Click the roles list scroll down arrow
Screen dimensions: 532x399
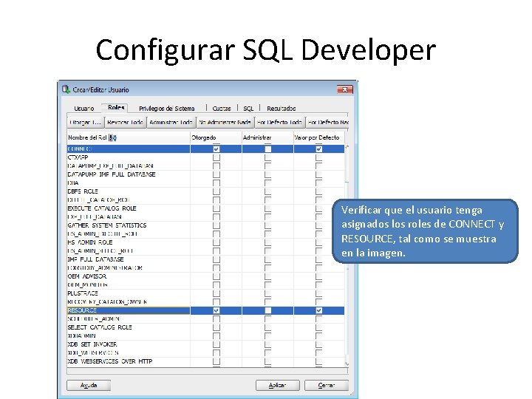pos(347,364)
